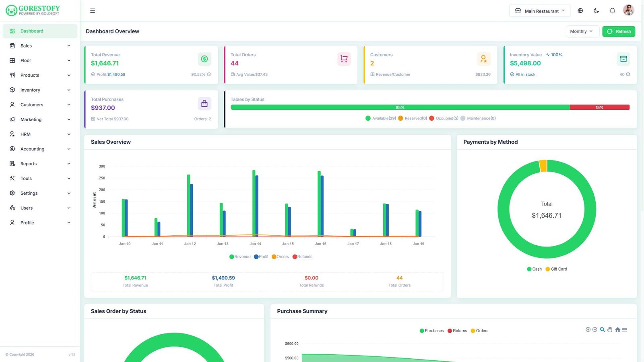Click the cart icon on Total Orders card
Screen dimensions: 644x362
pos(344,59)
